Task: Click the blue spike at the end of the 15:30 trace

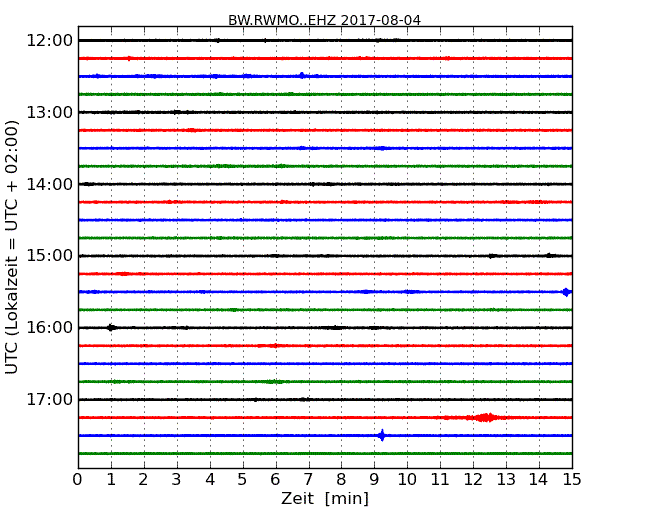Action: [566, 292]
